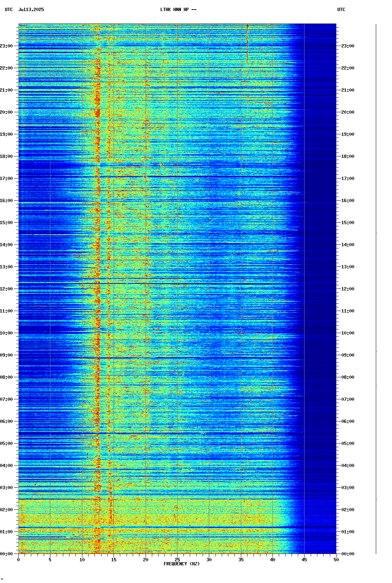This screenshot has width=392, height=583.
Task: Click 02:00 on the left time axis
Action: click(x=6, y=510)
